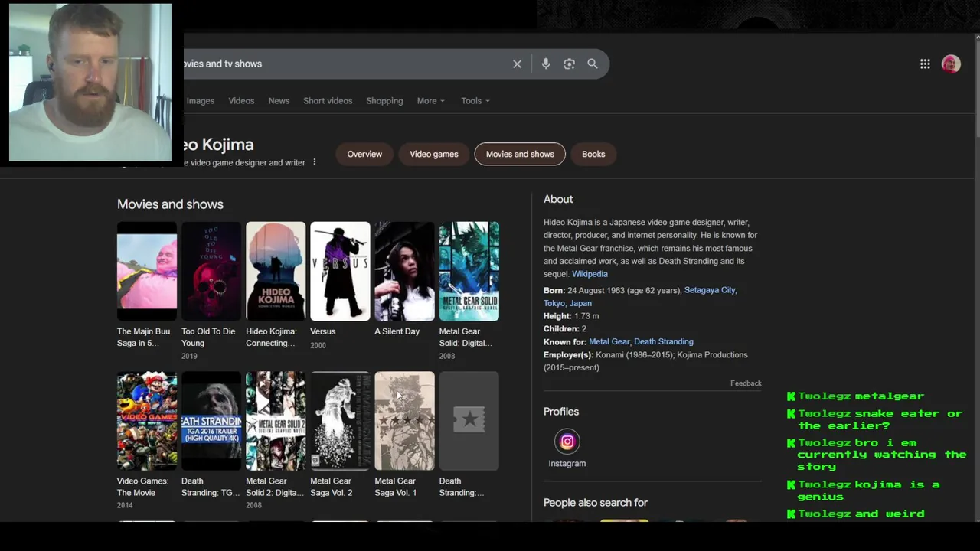Click the 'A Silent Day' title text

(x=397, y=331)
